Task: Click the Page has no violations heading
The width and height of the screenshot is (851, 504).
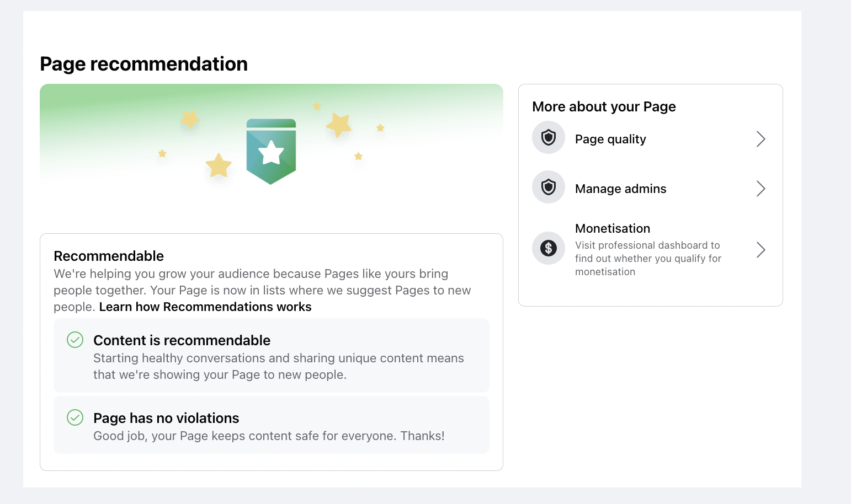Action: pyautogui.click(x=166, y=418)
